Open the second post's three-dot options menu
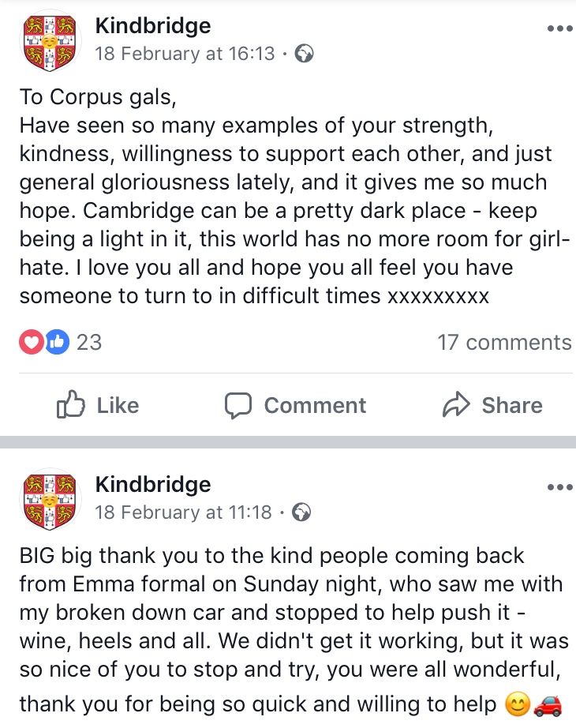The width and height of the screenshot is (576, 728). pyautogui.click(x=559, y=487)
